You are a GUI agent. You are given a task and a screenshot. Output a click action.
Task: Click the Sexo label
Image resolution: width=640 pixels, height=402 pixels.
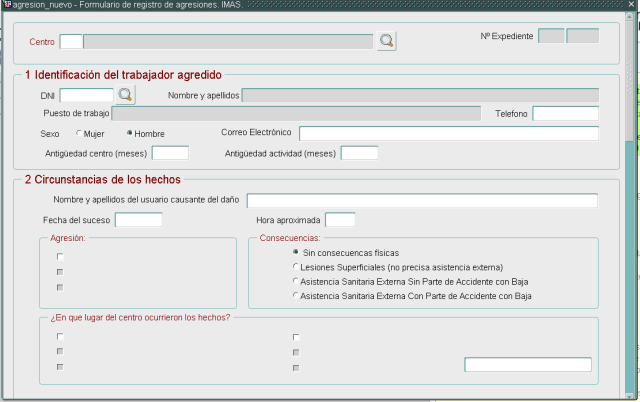point(49,134)
